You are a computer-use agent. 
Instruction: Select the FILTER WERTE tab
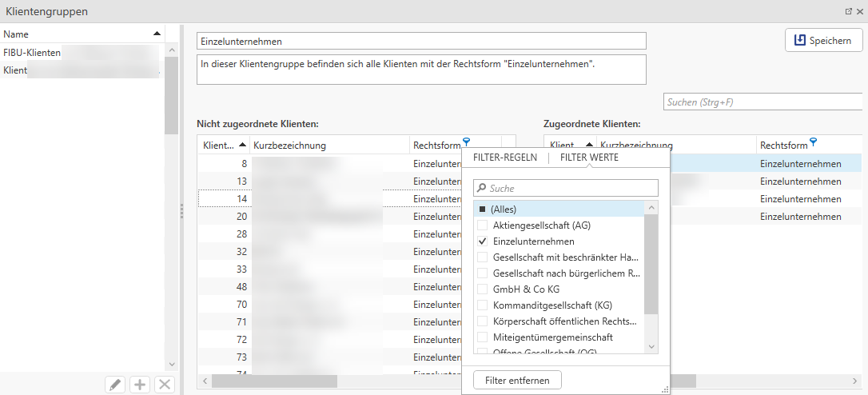pyautogui.click(x=589, y=158)
